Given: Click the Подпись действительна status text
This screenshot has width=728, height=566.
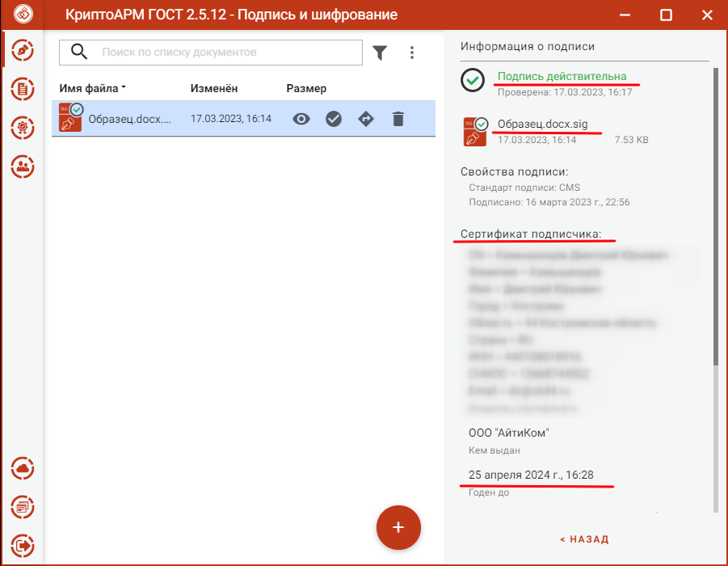Looking at the screenshot, I should [x=562, y=76].
